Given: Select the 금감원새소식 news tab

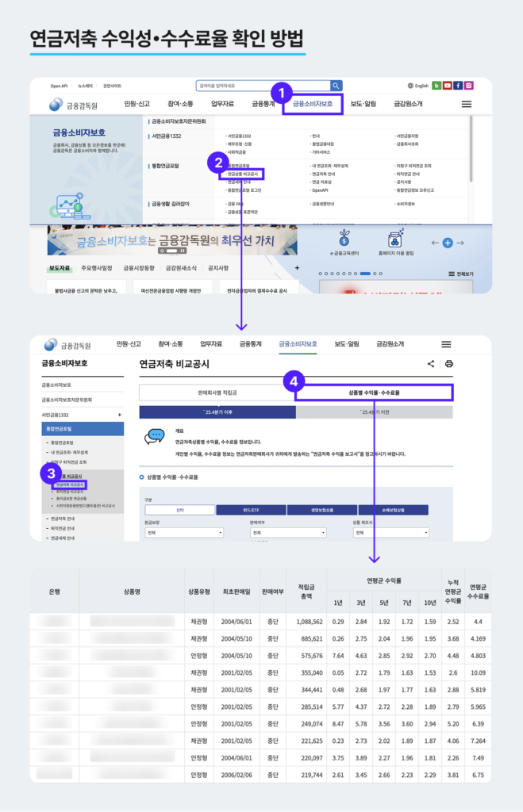Looking at the screenshot, I should coord(181,268).
